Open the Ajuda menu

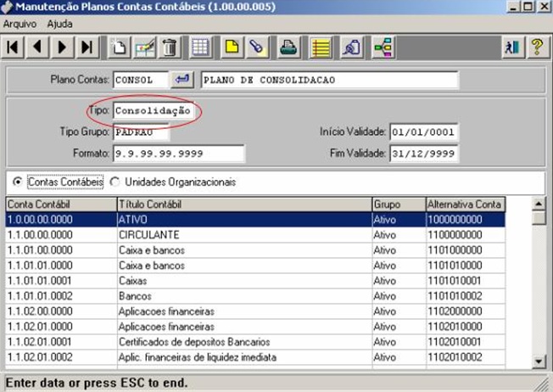tap(60, 24)
